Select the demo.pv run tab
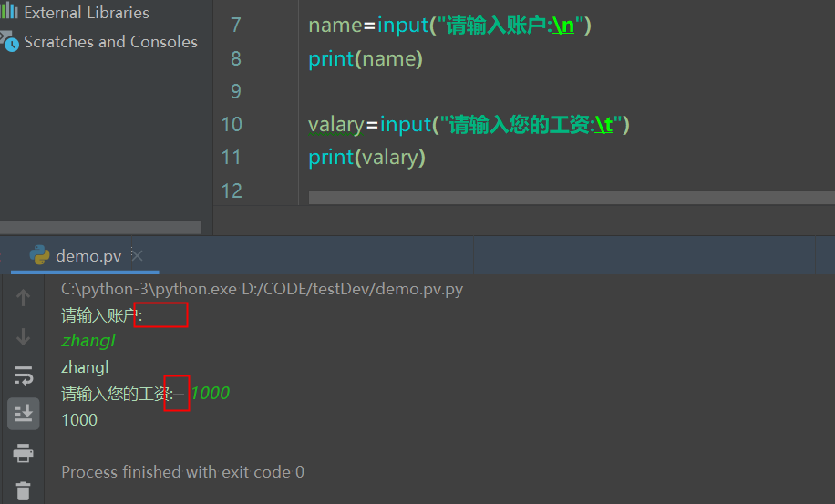This screenshot has height=504, width=835. point(88,256)
